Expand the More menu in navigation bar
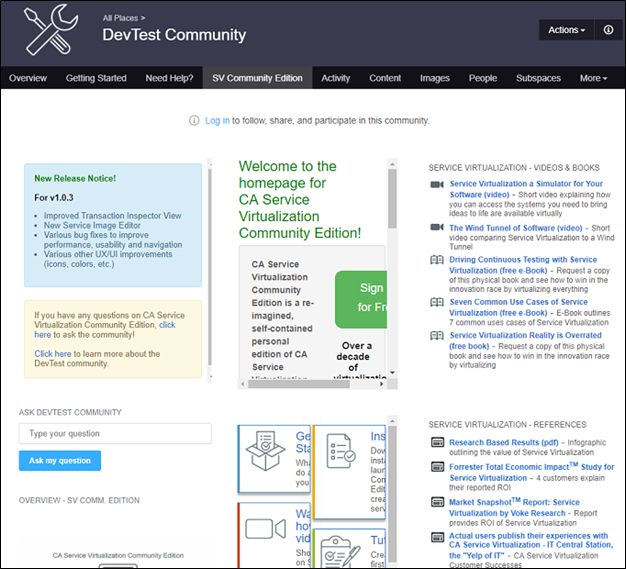 (x=593, y=78)
